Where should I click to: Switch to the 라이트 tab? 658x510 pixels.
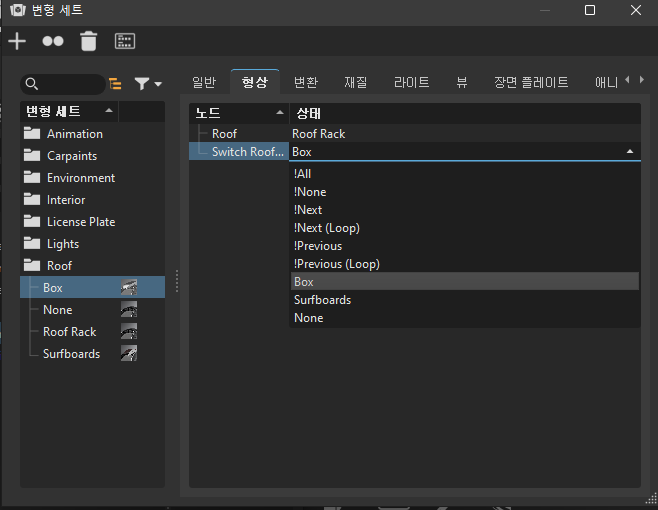(x=412, y=82)
